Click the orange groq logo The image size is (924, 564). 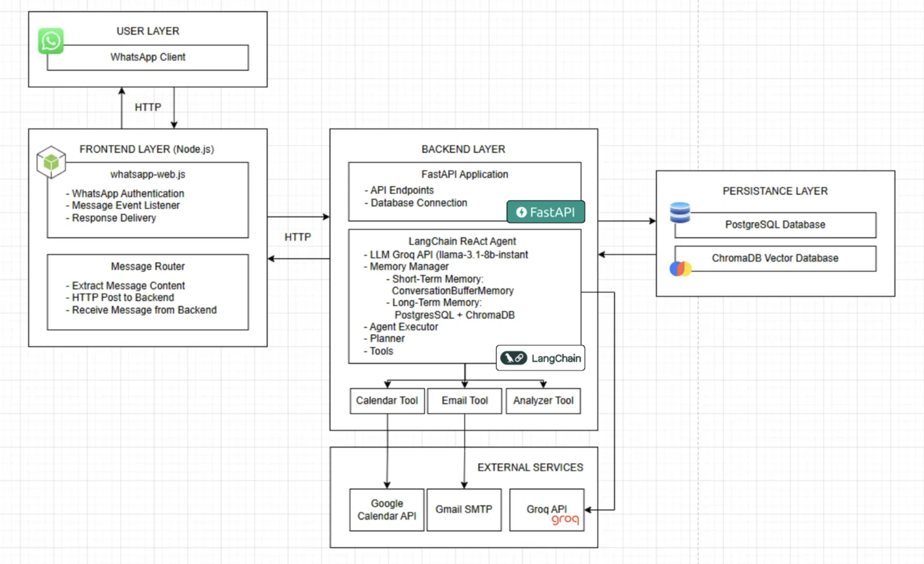565,519
